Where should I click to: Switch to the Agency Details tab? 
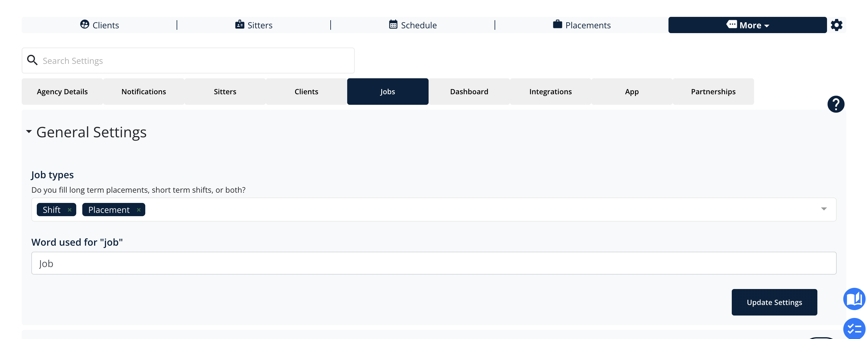[x=62, y=92]
